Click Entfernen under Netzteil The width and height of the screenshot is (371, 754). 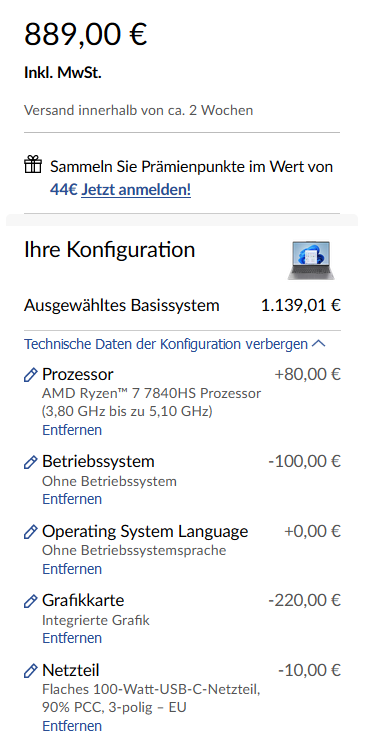(x=72, y=726)
